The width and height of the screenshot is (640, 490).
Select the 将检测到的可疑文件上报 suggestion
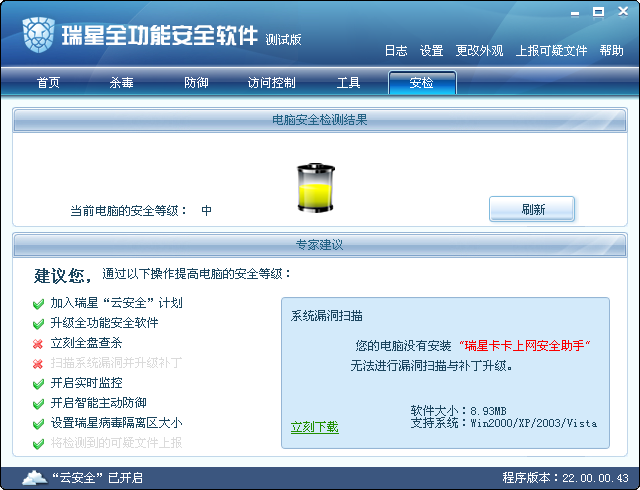point(116,443)
